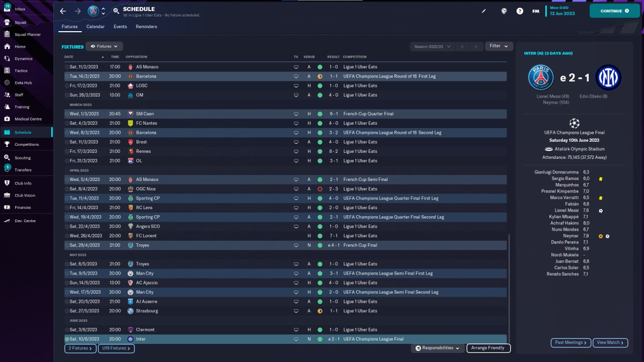Go to the next season with the right chevron
The width and height of the screenshot is (644, 362).
(476, 46)
